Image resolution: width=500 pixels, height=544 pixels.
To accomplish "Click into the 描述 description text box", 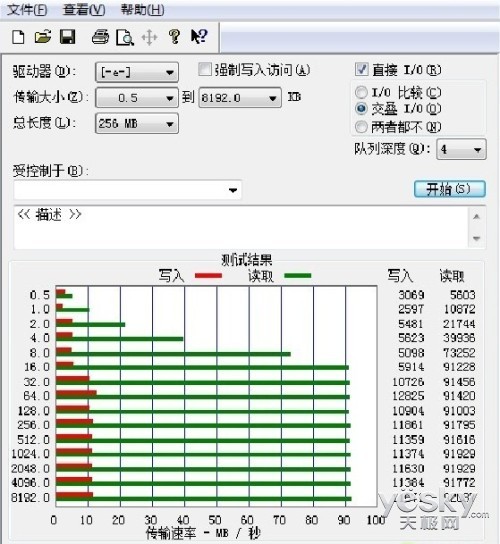I will pos(241,227).
